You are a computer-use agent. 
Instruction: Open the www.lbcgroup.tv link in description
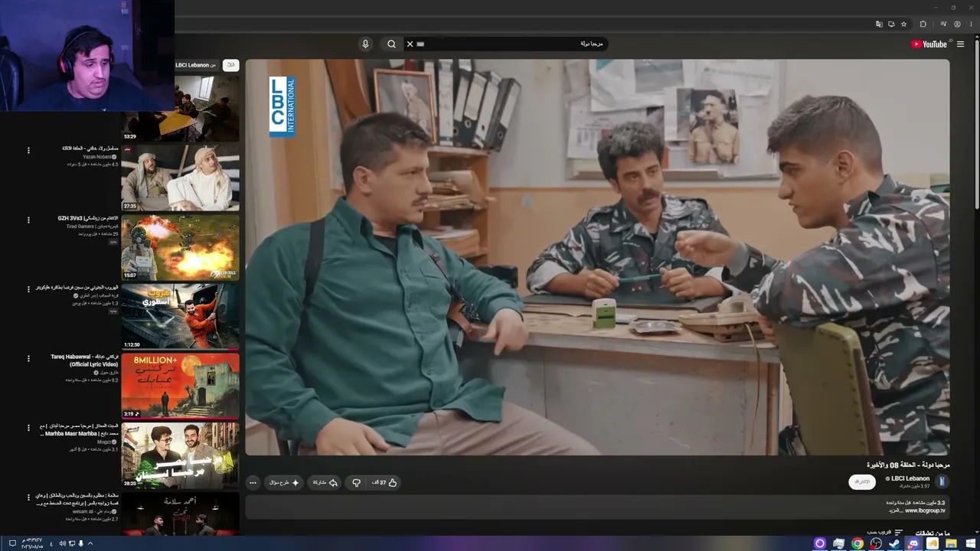(925, 510)
